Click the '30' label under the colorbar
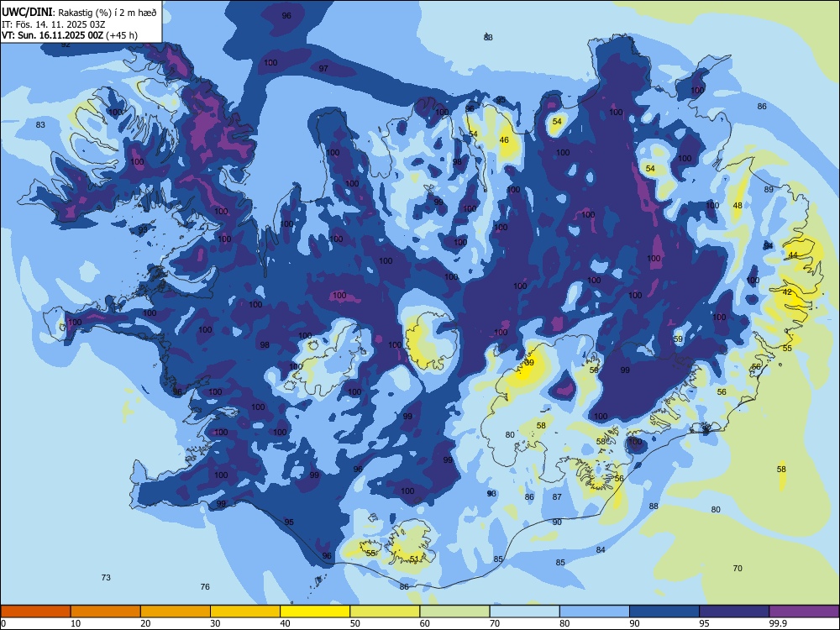This screenshot has width=840, height=630. click(215, 623)
